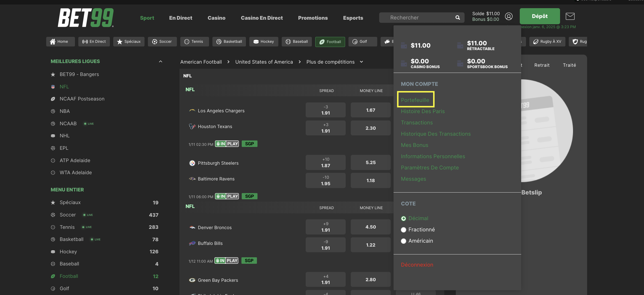Viewport: 644px width, 295px height.
Task: Click the NFL shield icon in Meilleures Ligues
Action: (x=53, y=87)
